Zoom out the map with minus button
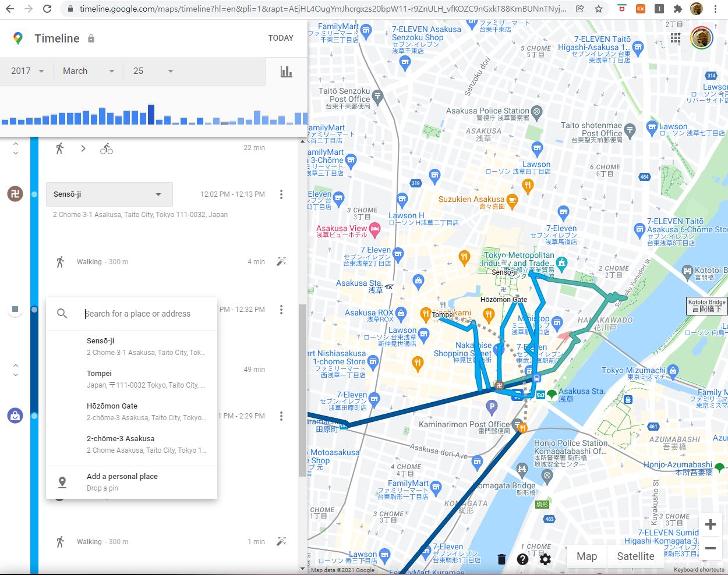728x575 pixels. [711, 548]
